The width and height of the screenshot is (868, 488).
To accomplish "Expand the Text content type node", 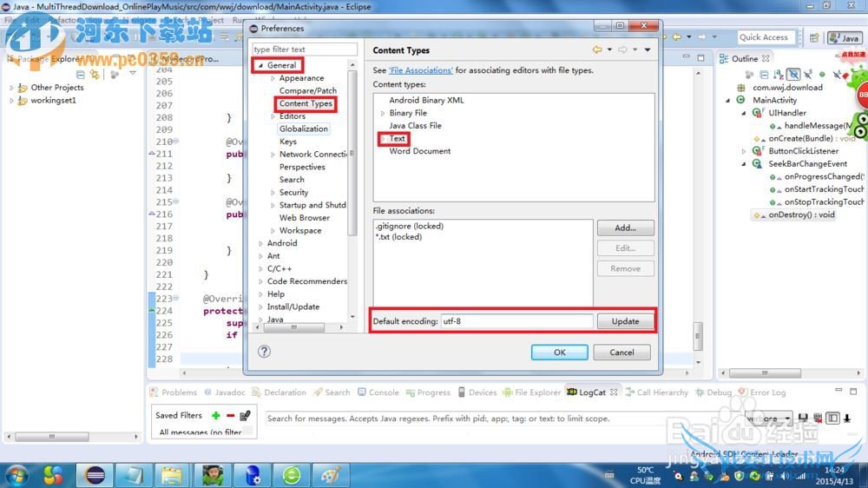I will coord(383,139).
